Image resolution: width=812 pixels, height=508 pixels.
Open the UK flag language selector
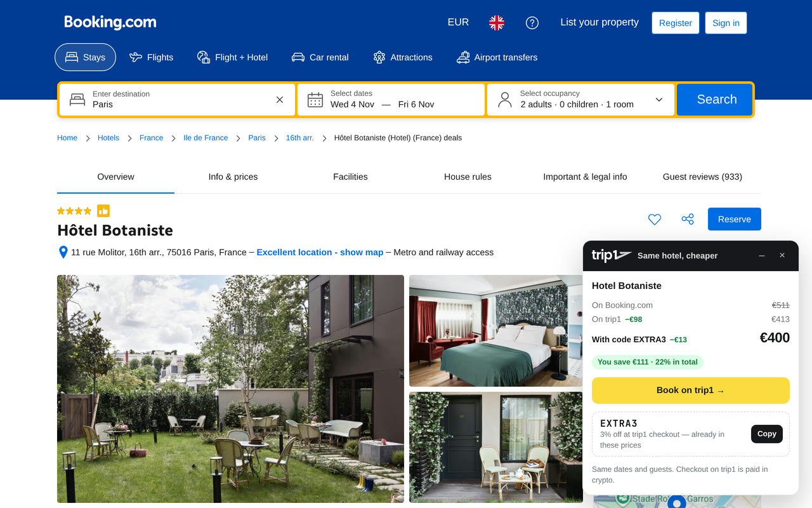(x=497, y=23)
